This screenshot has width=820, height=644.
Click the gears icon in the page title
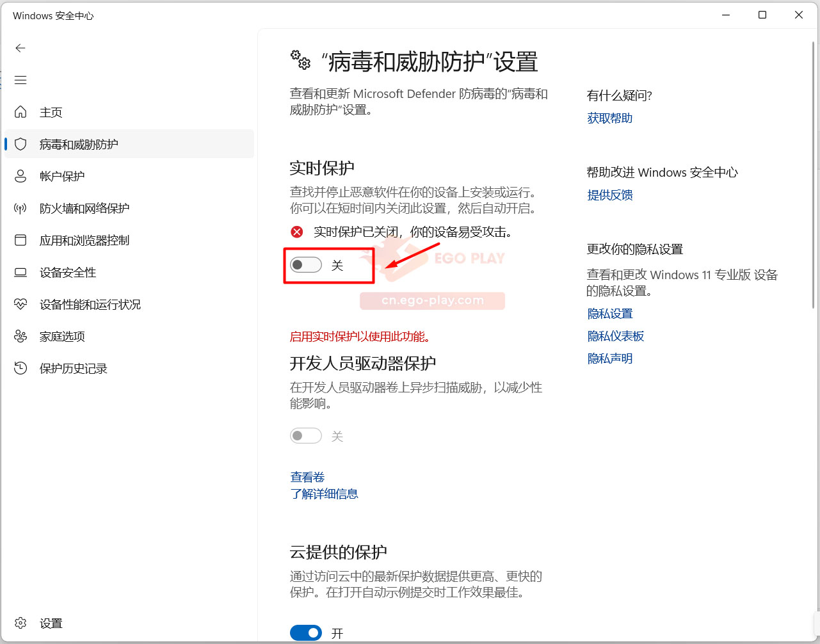tap(300, 60)
